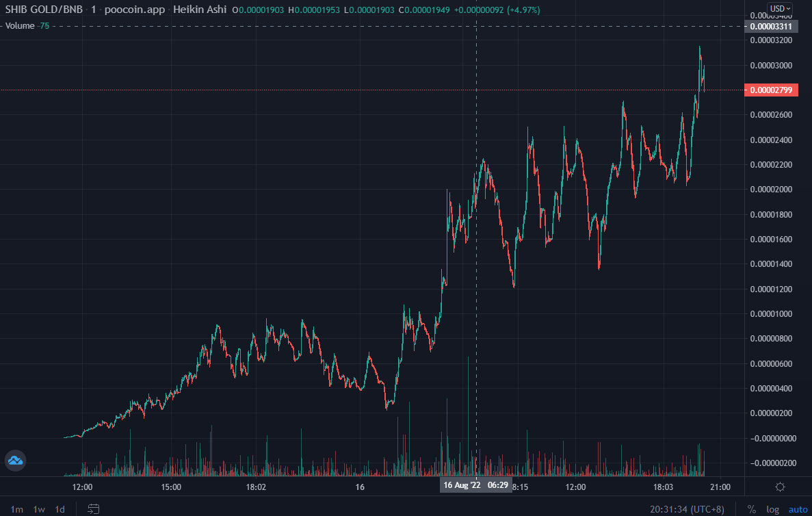The height and width of the screenshot is (516, 812).
Task: Toggle auto scale mode
Action: tap(798, 509)
